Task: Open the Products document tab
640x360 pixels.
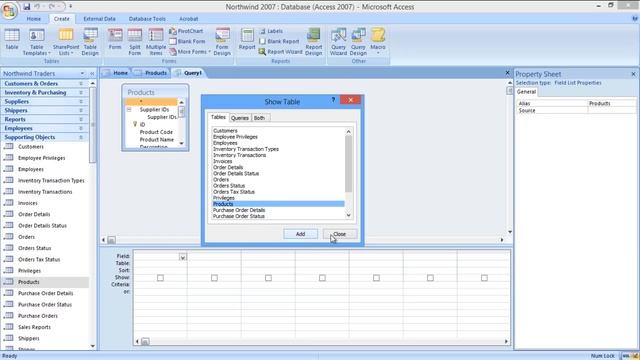Action: (x=151, y=73)
